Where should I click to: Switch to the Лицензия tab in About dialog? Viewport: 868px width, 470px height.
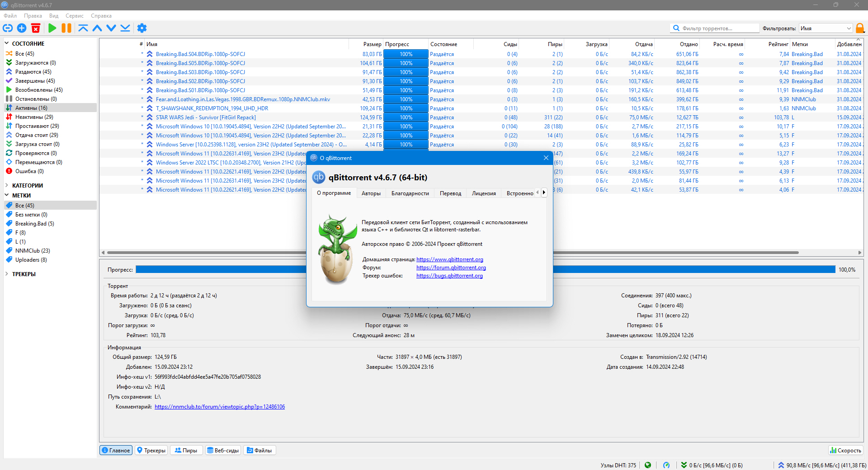tap(484, 193)
